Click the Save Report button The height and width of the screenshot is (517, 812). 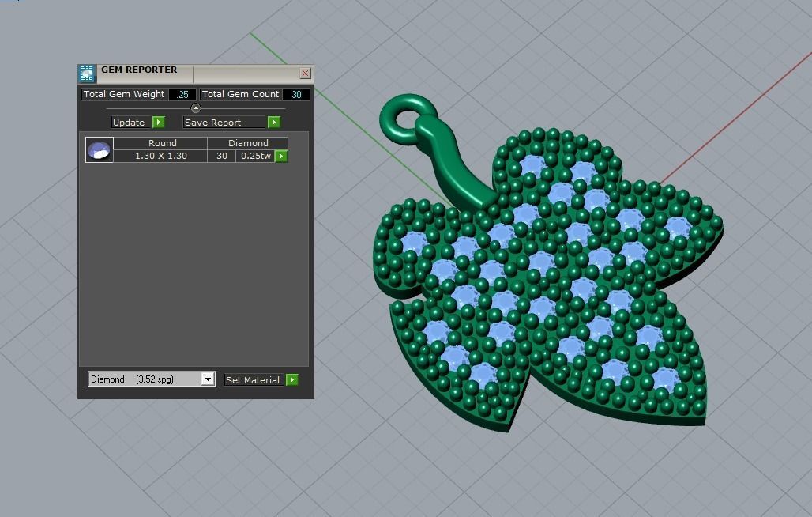click(x=225, y=123)
